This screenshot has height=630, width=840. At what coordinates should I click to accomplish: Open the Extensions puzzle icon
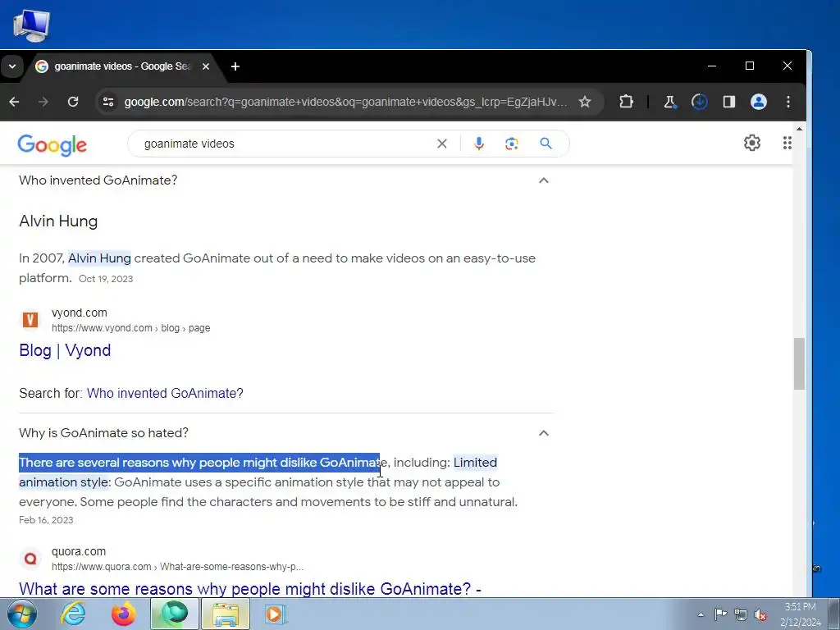[626, 102]
